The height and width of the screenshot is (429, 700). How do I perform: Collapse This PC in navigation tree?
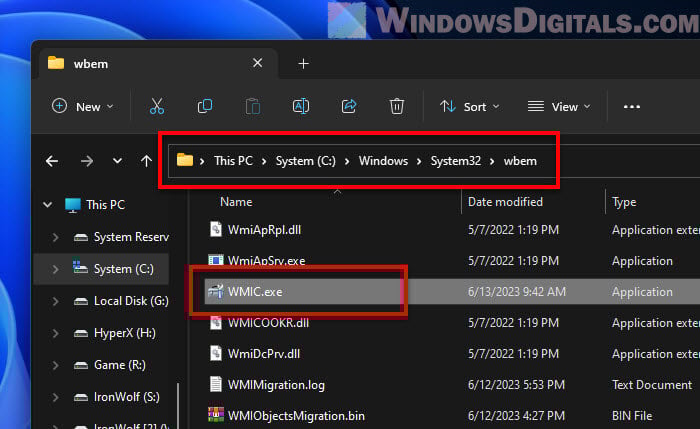tap(48, 205)
